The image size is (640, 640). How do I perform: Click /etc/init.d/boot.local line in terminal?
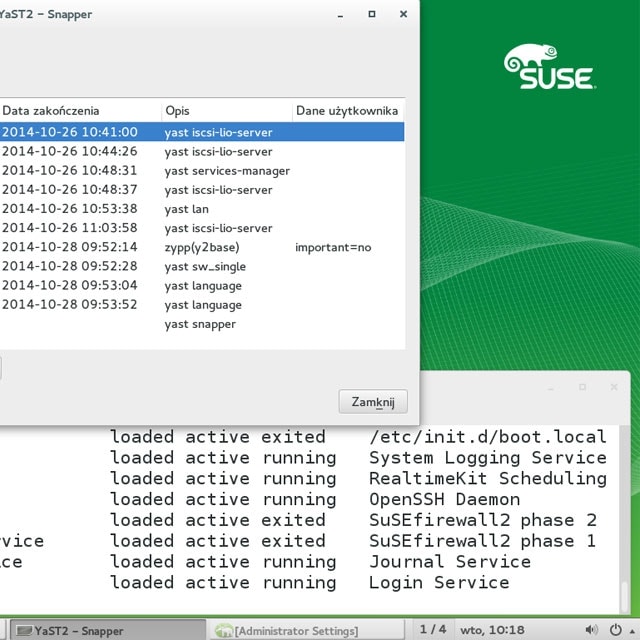click(488, 437)
